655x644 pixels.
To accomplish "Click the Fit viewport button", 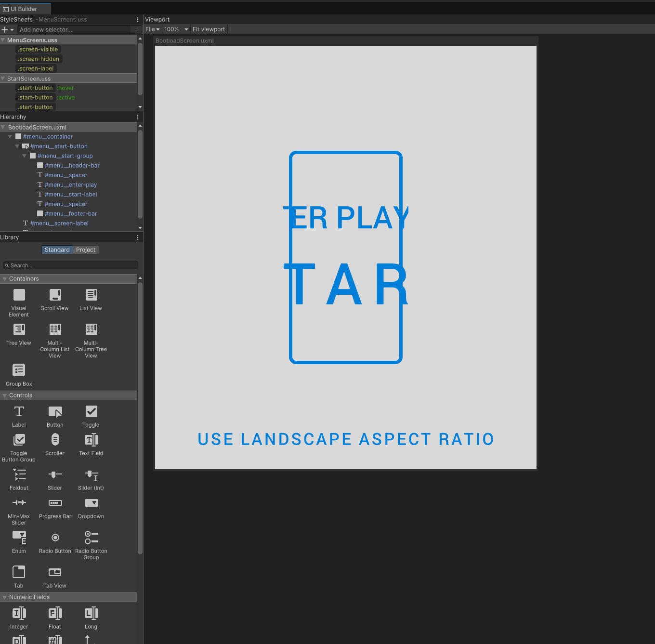I will pyautogui.click(x=209, y=29).
